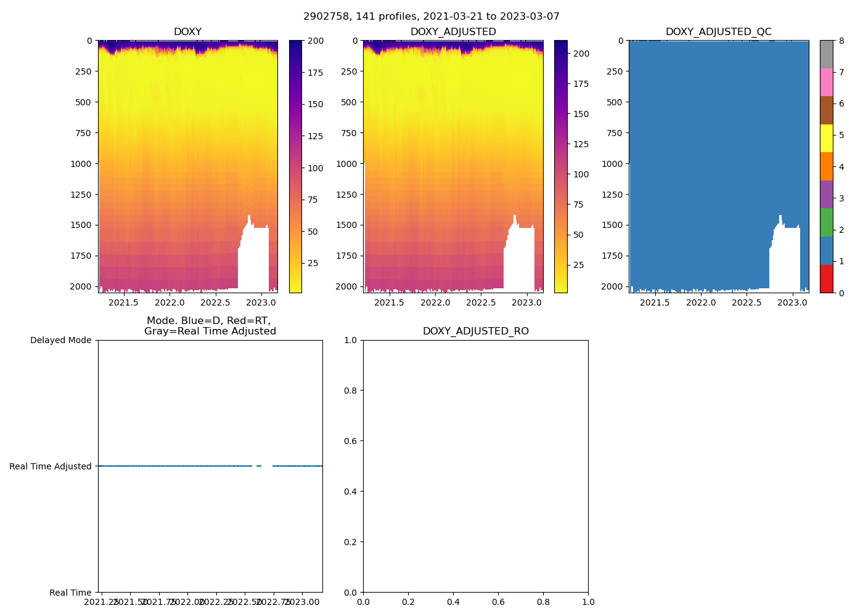Screen dimensions: 863x616
Task: Click the DOXY_ADJUSTED_QC plot title
Action: coord(718,32)
